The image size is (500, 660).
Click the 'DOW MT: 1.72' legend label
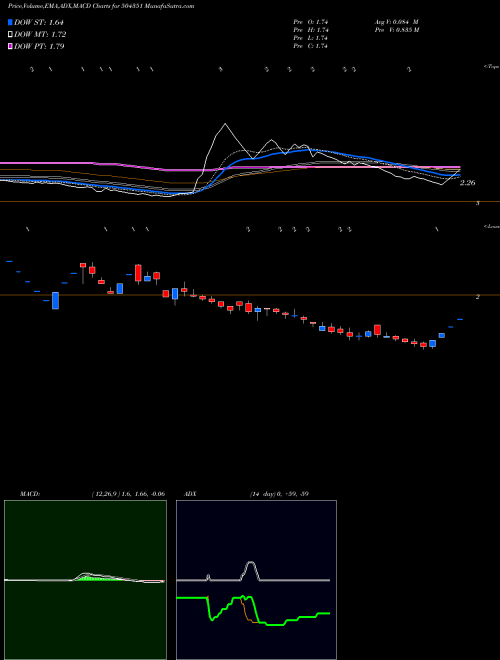[40, 35]
